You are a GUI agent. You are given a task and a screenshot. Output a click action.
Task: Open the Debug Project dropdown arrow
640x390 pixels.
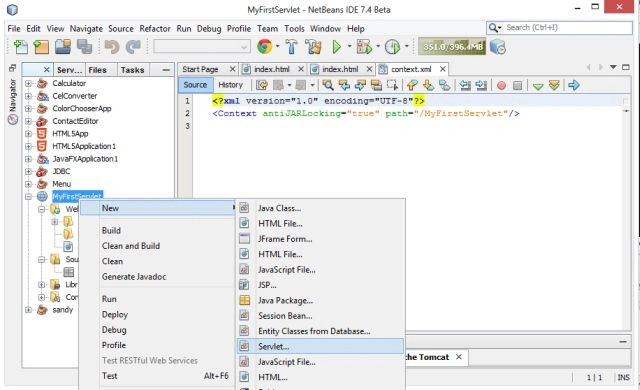tap(378, 46)
